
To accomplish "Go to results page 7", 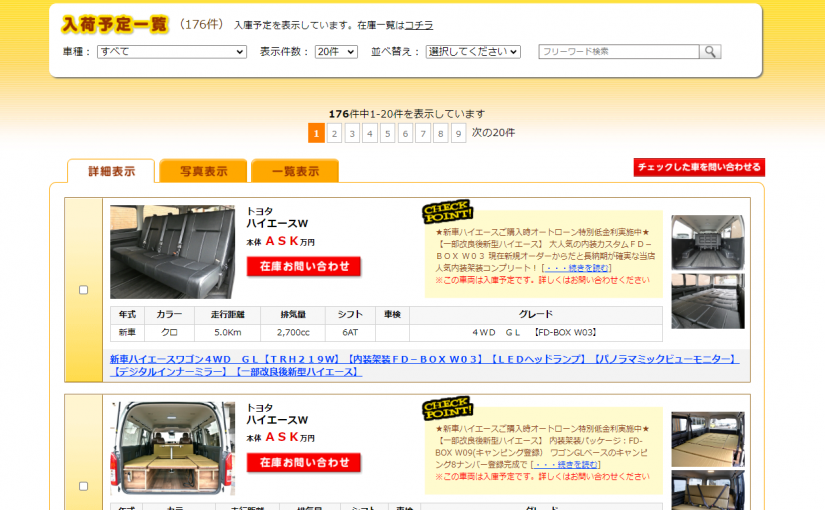I will point(423,133).
